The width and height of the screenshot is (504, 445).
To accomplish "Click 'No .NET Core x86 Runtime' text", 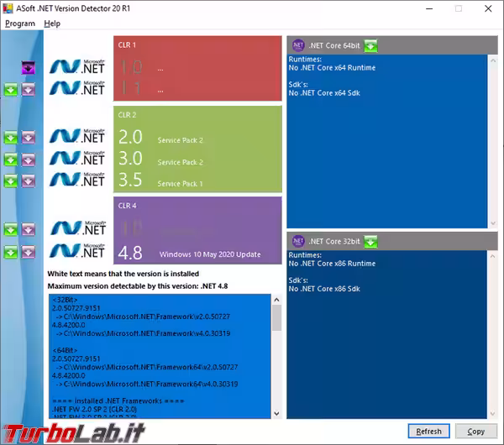I will [332, 264].
